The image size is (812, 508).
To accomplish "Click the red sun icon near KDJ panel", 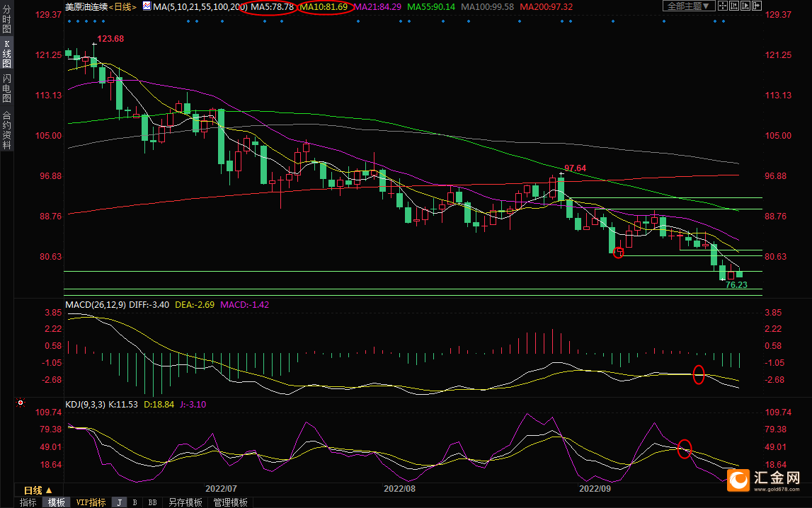I will [x=20, y=403].
